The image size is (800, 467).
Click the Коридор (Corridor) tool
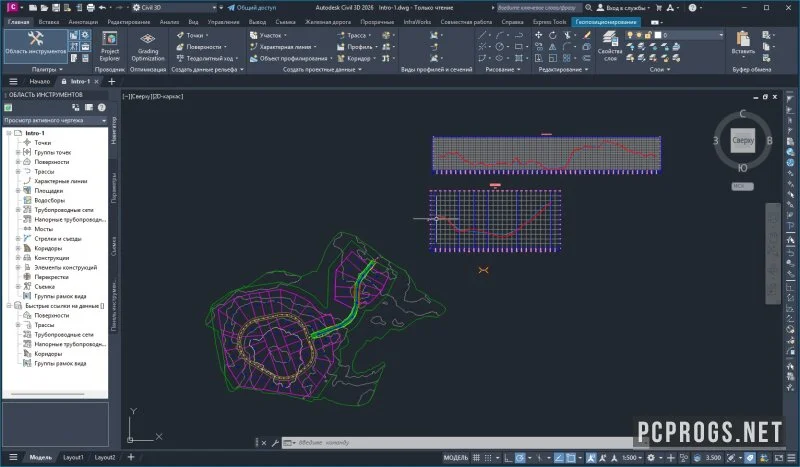point(356,58)
